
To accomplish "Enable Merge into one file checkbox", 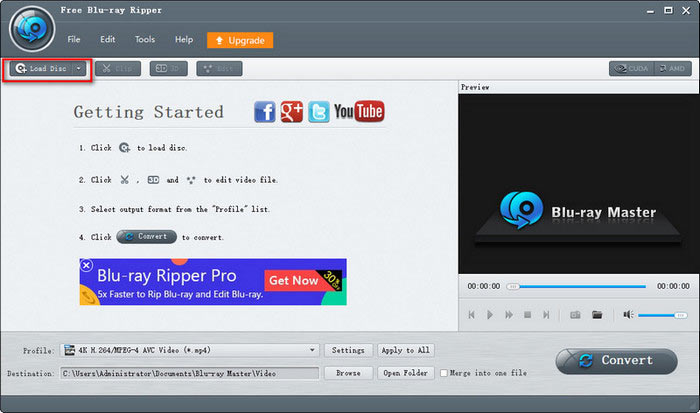I will tap(444, 373).
